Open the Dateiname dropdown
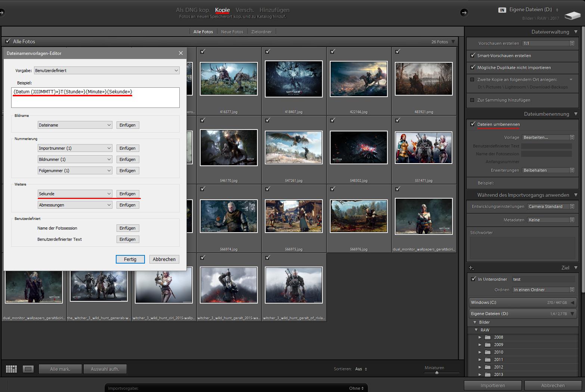Image resolution: width=585 pixels, height=392 pixels. click(x=75, y=125)
